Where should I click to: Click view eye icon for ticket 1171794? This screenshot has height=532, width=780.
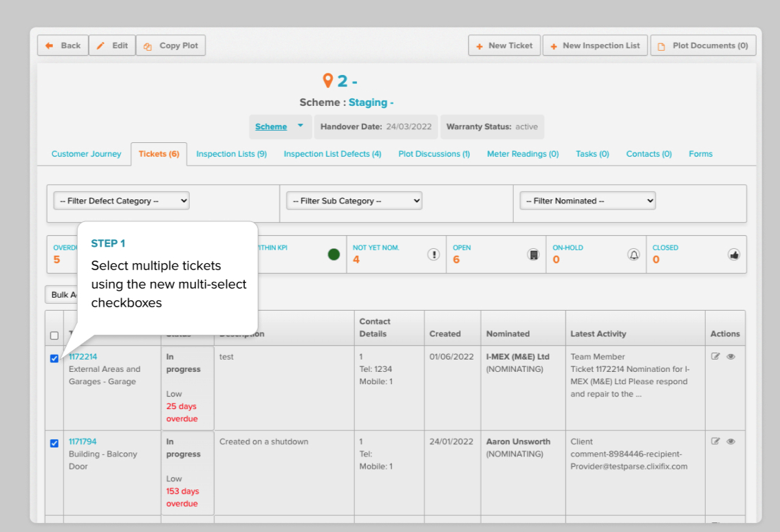click(x=730, y=441)
